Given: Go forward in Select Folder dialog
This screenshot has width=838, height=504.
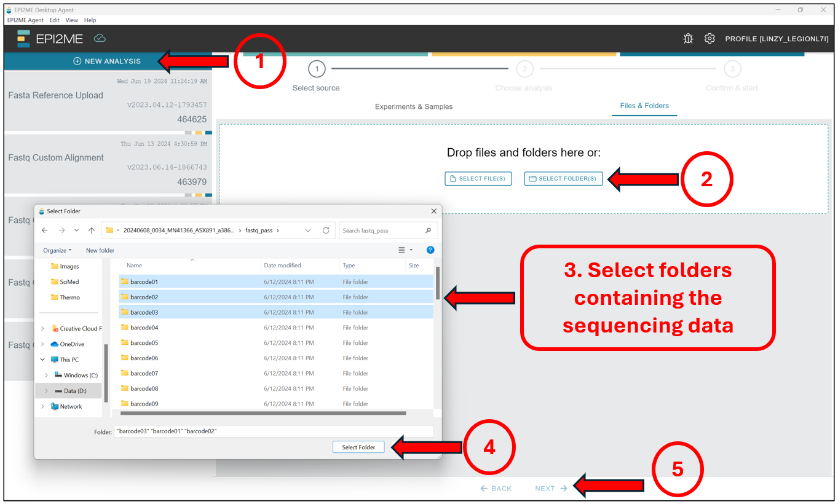Looking at the screenshot, I should 61,230.
